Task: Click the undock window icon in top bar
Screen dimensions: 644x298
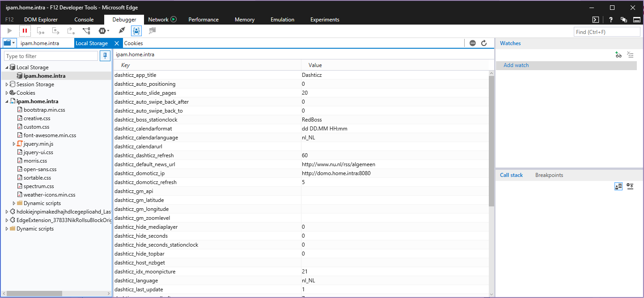Action: (x=624, y=20)
